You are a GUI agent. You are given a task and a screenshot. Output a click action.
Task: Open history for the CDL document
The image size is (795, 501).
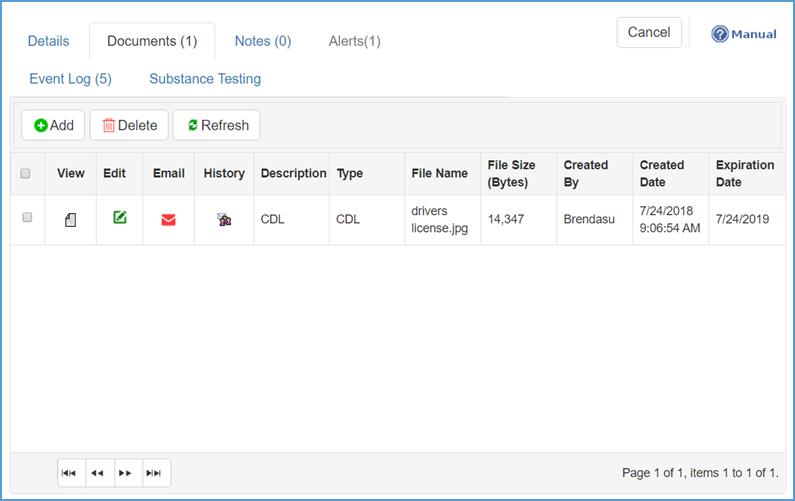coord(224,220)
